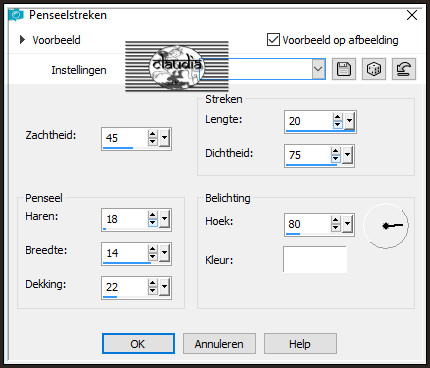This screenshot has height=368, width=430.
Task: Open the Hoek slider dropdown arrow
Action: pos(347,224)
